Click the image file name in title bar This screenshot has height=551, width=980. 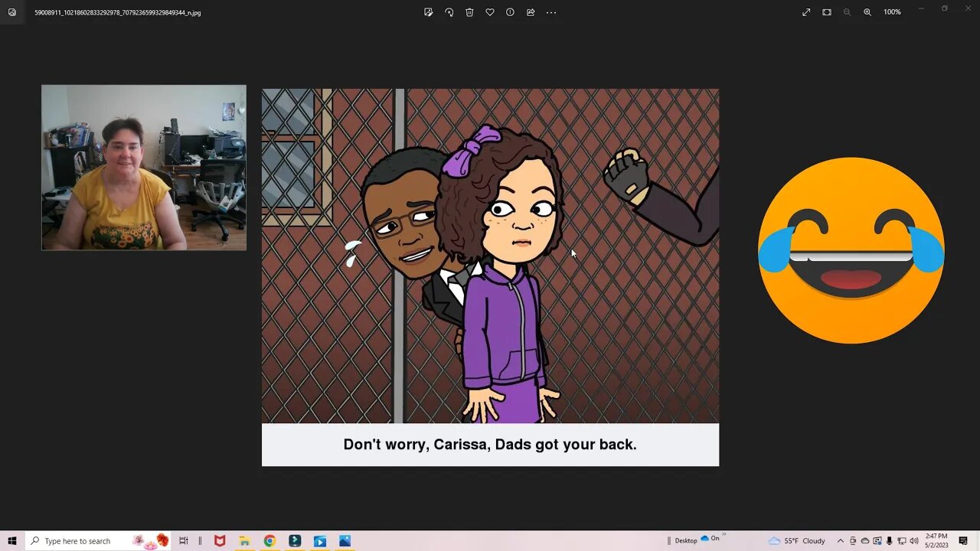click(118, 12)
